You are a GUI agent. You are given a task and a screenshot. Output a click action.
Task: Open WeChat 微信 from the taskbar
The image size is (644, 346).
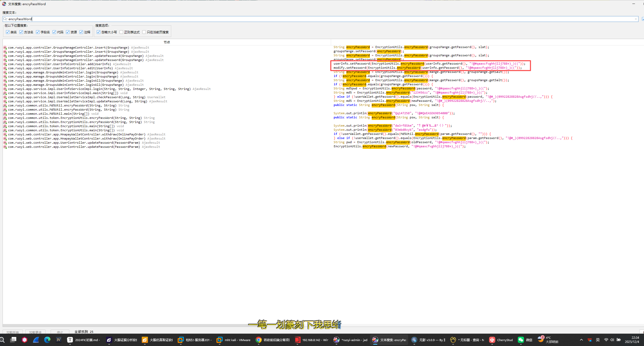tap(525, 340)
